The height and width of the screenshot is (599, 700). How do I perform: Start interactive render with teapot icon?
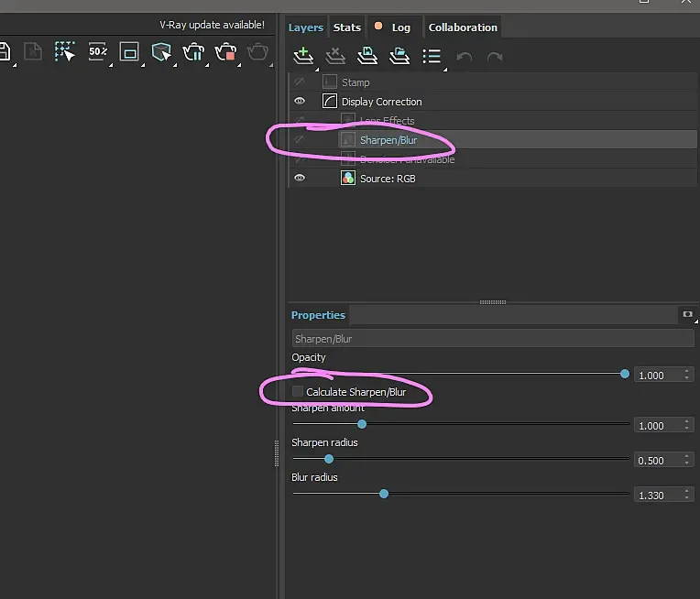pos(193,52)
